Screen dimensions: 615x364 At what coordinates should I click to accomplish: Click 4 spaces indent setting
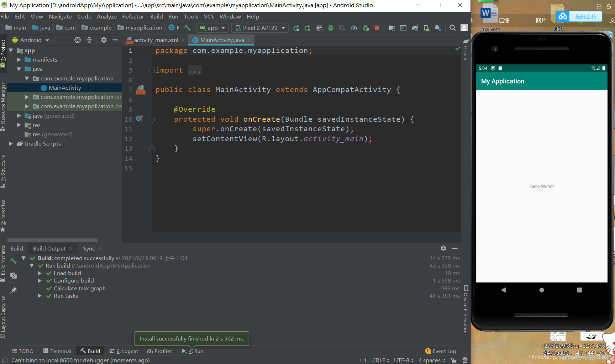pyautogui.click(x=432, y=360)
